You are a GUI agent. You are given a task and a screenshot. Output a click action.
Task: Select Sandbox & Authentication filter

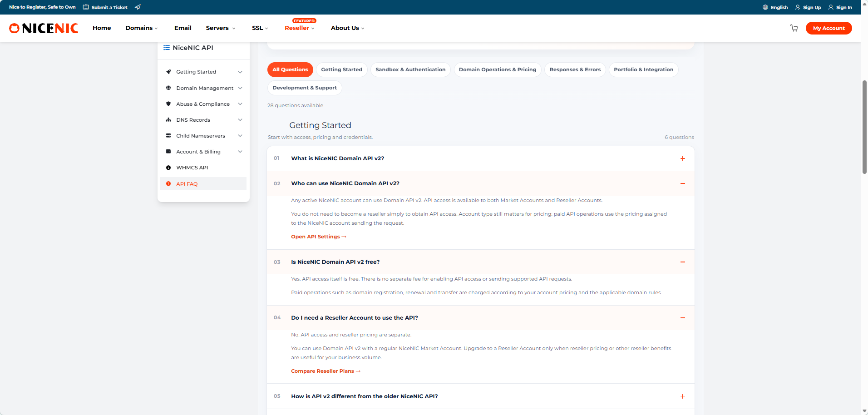point(410,69)
